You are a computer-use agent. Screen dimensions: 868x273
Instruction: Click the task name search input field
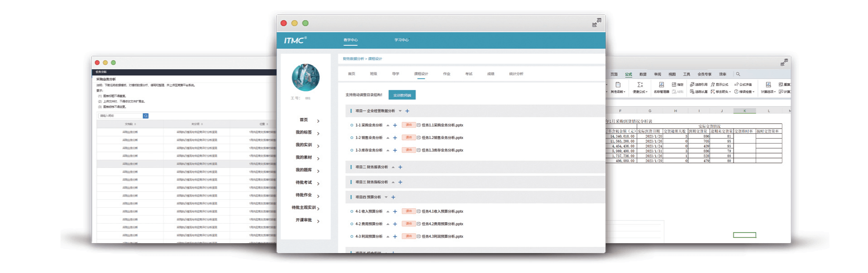click(120, 116)
